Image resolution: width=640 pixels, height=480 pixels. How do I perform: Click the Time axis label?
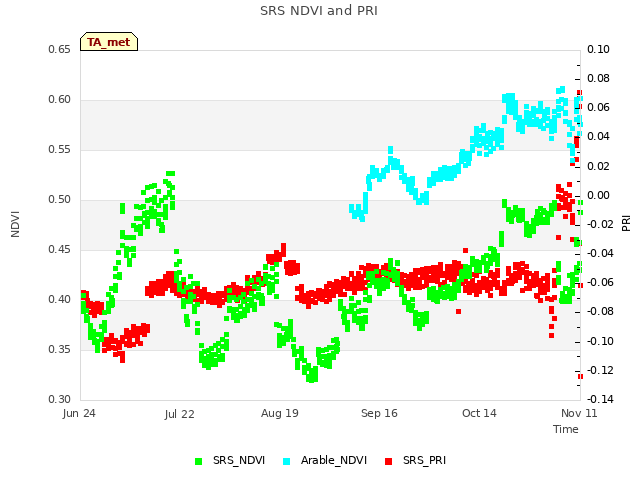point(566,429)
